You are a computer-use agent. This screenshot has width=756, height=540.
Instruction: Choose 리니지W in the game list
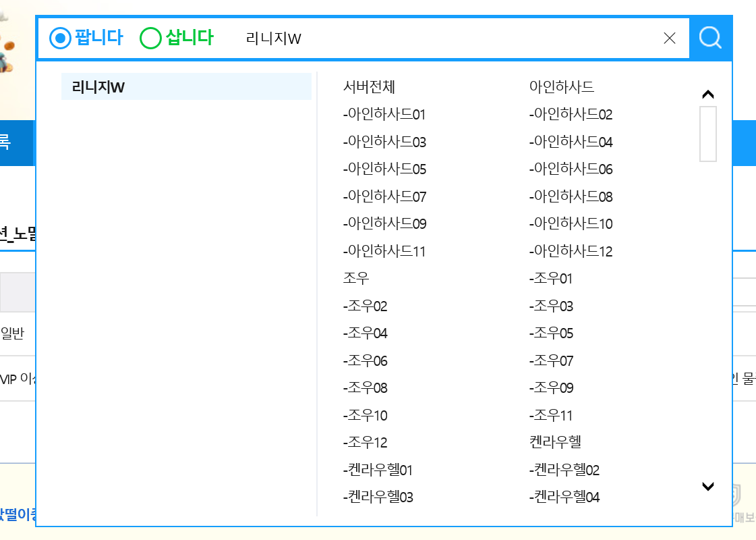[x=186, y=87]
